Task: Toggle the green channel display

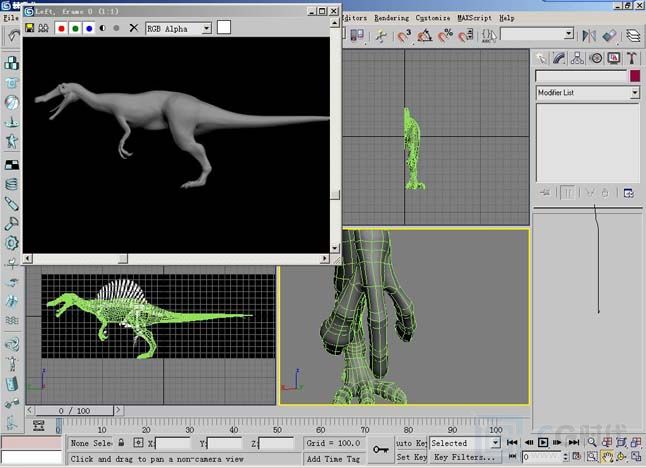Action: point(75,28)
